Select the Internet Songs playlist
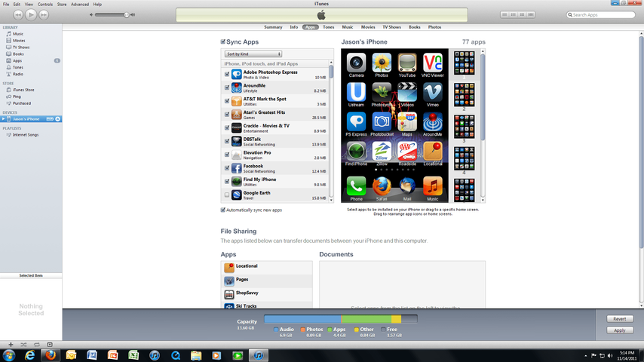 pos(26,135)
